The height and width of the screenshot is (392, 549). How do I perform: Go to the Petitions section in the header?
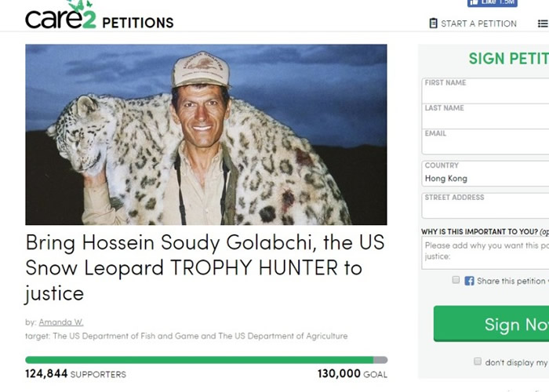coord(137,22)
